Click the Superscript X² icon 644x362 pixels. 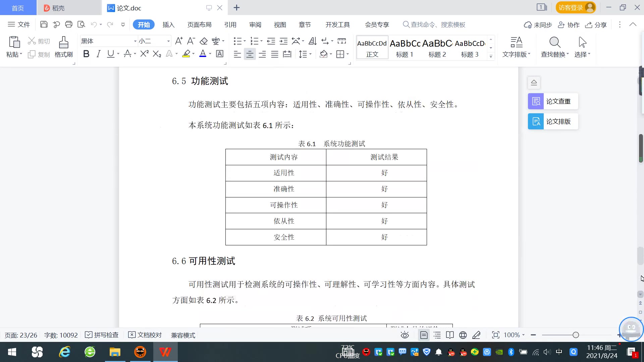[145, 54]
